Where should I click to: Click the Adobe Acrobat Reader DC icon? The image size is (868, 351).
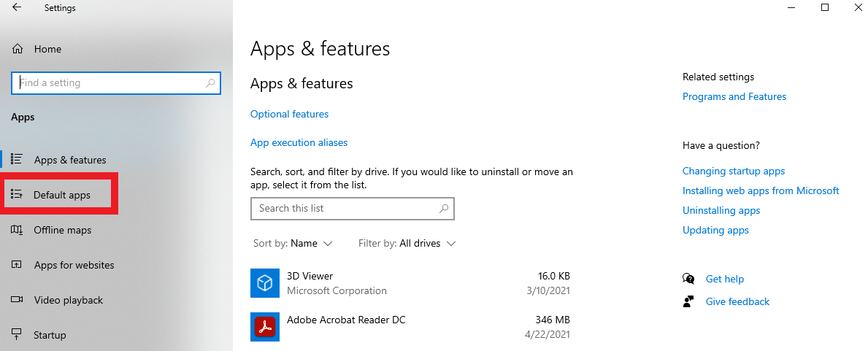coord(264,326)
